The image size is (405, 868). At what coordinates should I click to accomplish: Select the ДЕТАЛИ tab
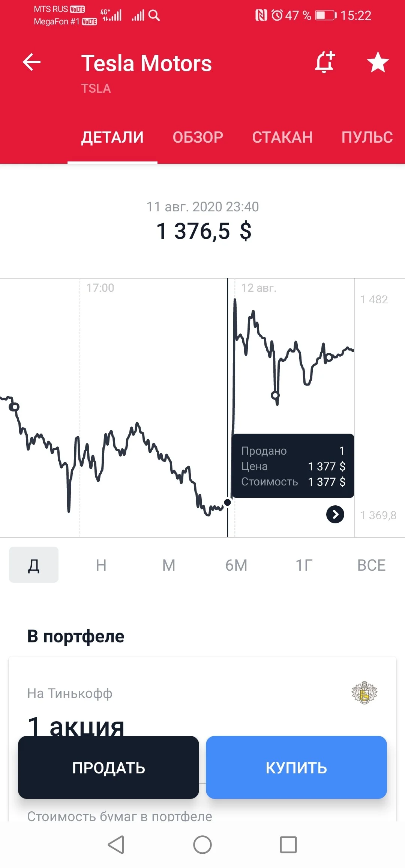(112, 137)
